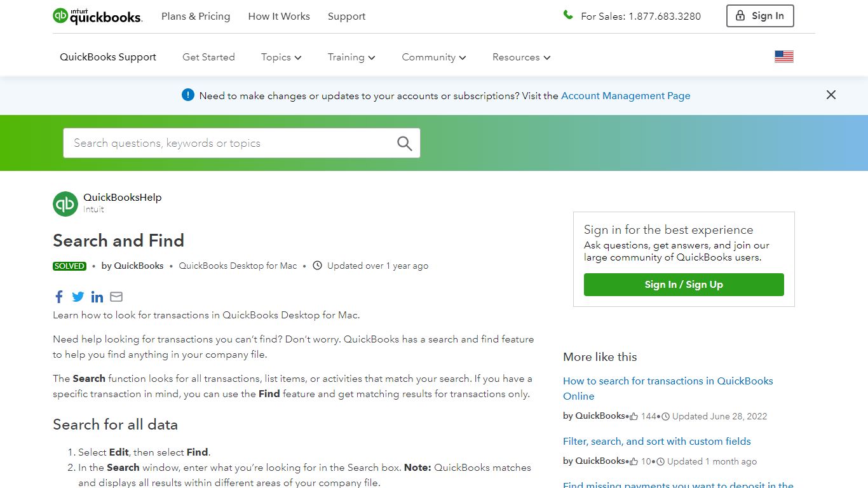Screen dimensions: 868x488
Task: Click the Search for all data heading
Action: pyautogui.click(x=115, y=424)
